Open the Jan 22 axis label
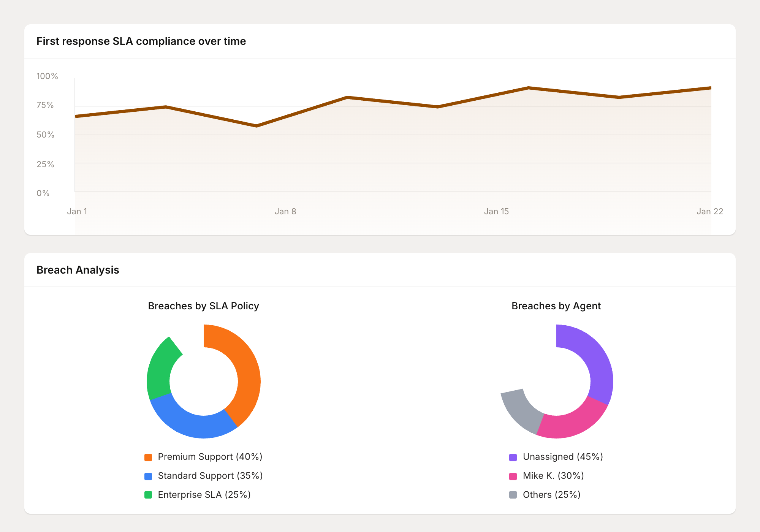 [710, 211]
